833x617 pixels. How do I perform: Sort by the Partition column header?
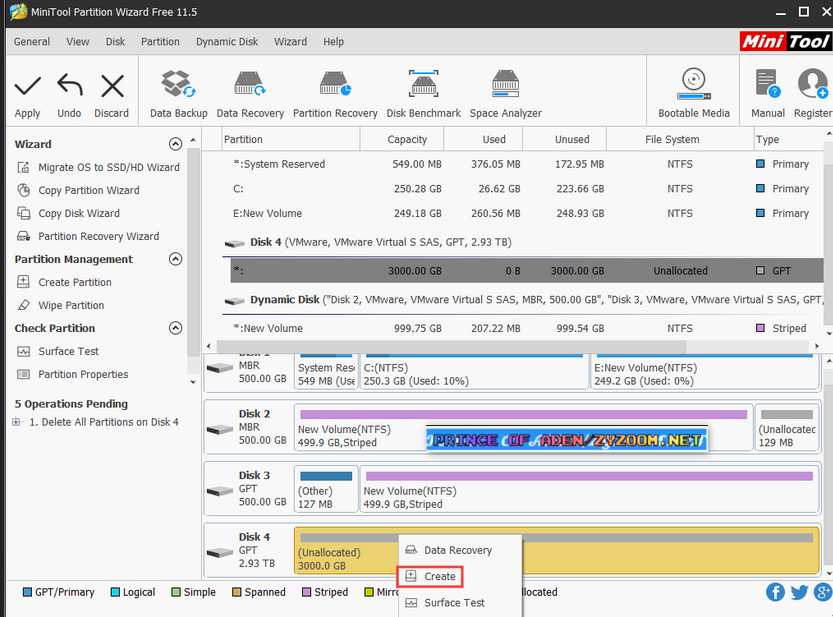tap(291, 139)
